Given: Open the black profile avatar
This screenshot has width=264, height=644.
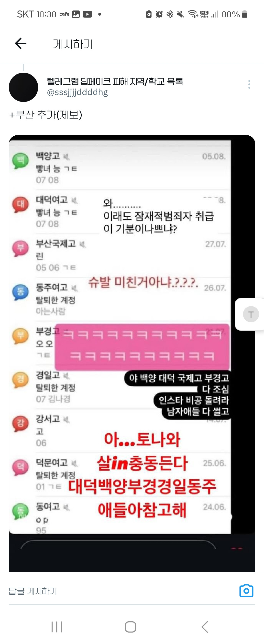Looking at the screenshot, I should point(23,87).
